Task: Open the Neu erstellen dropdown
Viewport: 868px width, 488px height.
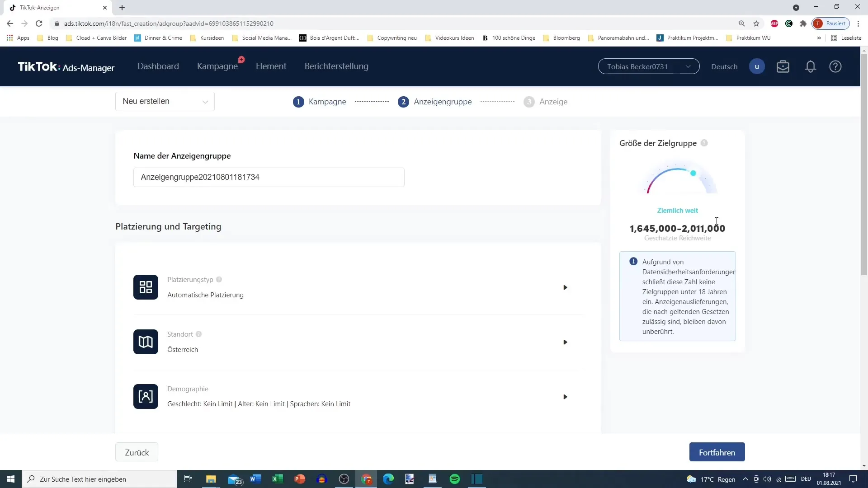Action: (x=165, y=101)
